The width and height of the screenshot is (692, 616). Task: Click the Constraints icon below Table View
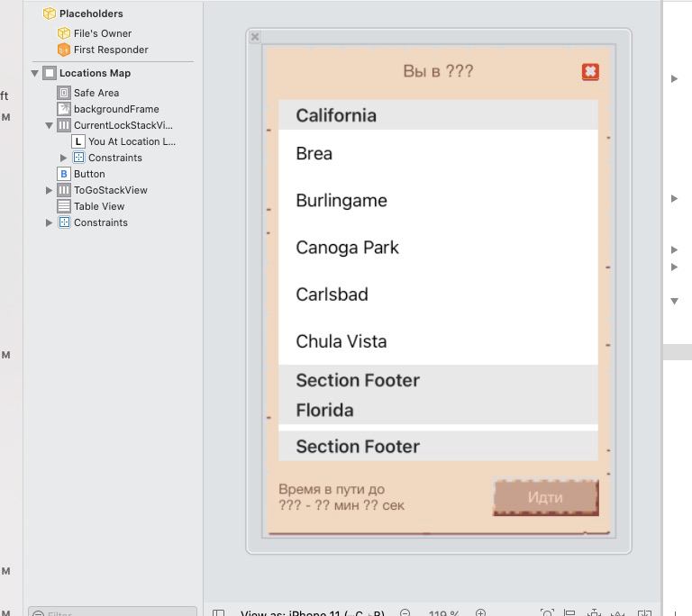pyautogui.click(x=64, y=222)
